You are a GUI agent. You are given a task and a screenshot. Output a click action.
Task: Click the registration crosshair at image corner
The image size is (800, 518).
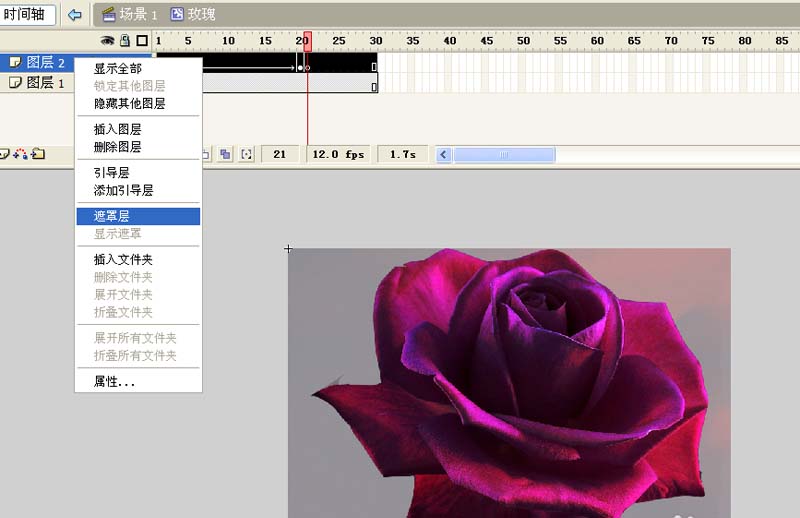click(288, 249)
